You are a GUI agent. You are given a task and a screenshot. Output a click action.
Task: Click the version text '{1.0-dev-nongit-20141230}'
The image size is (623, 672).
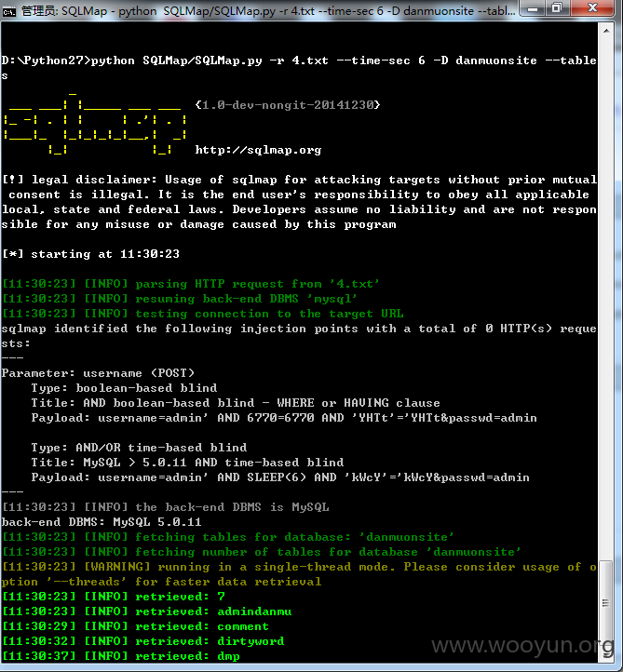point(287,105)
